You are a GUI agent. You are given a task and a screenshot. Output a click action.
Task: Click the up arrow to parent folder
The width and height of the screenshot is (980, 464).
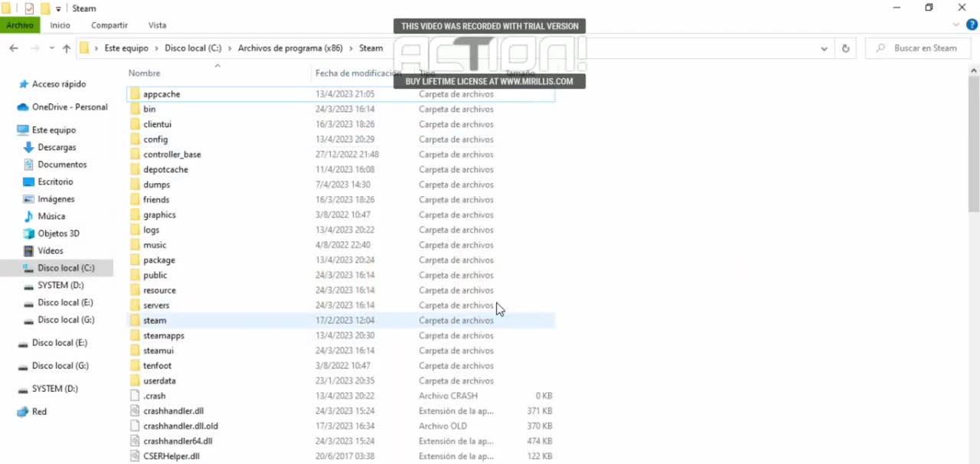click(67, 47)
